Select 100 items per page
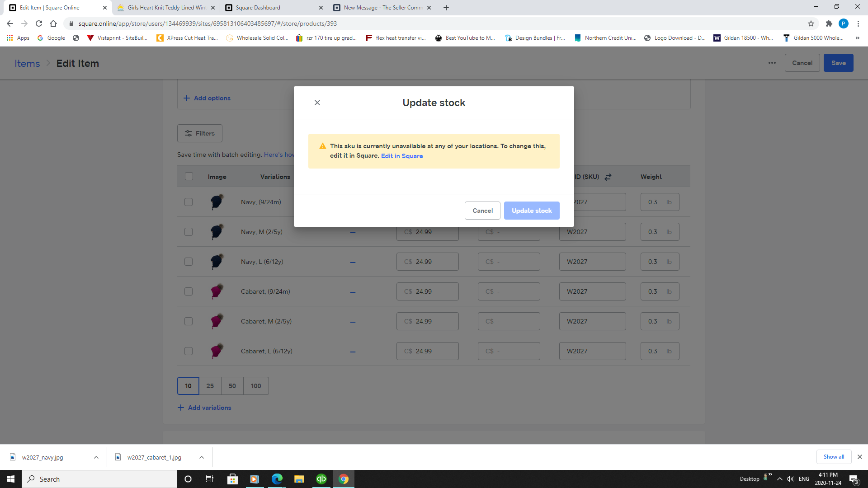This screenshot has width=868, height=488. pyautogui.click(x=256, y=386)
